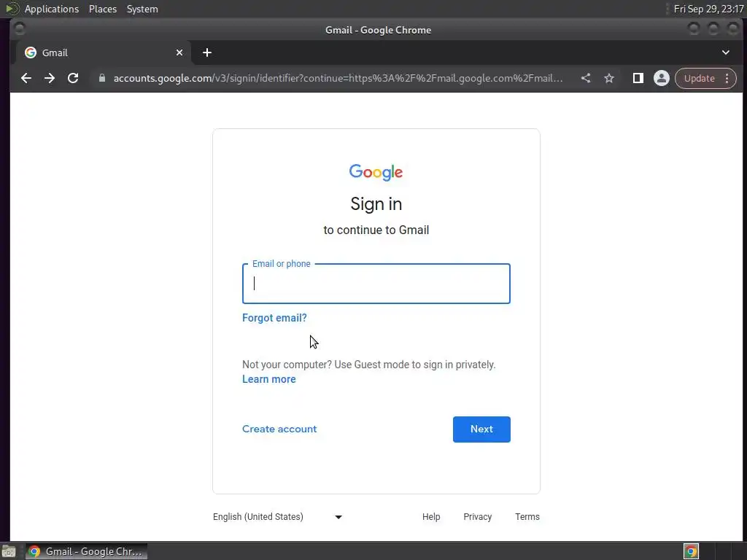Open the System menu
747x560 pixels.
point(142,9)
